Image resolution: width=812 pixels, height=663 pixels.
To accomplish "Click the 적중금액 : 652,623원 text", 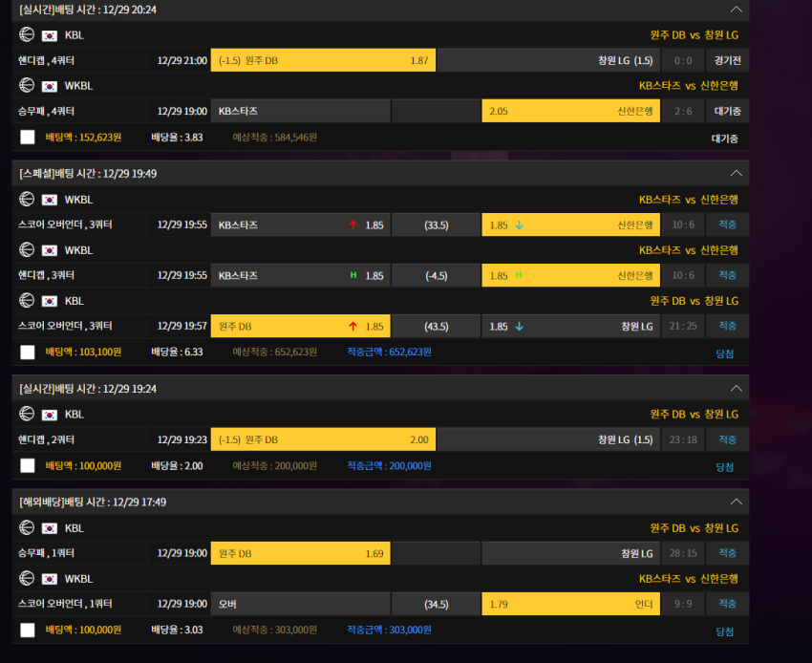I will point(389,353).
